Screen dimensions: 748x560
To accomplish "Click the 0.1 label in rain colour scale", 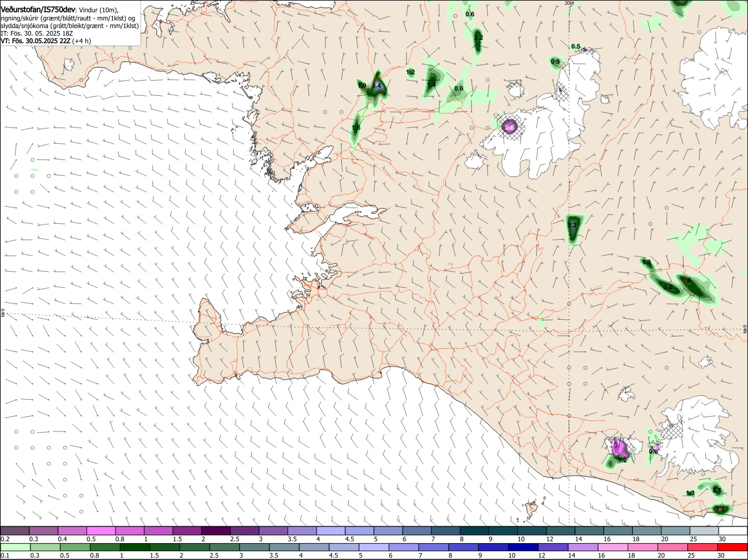I will tap(5, 555).
